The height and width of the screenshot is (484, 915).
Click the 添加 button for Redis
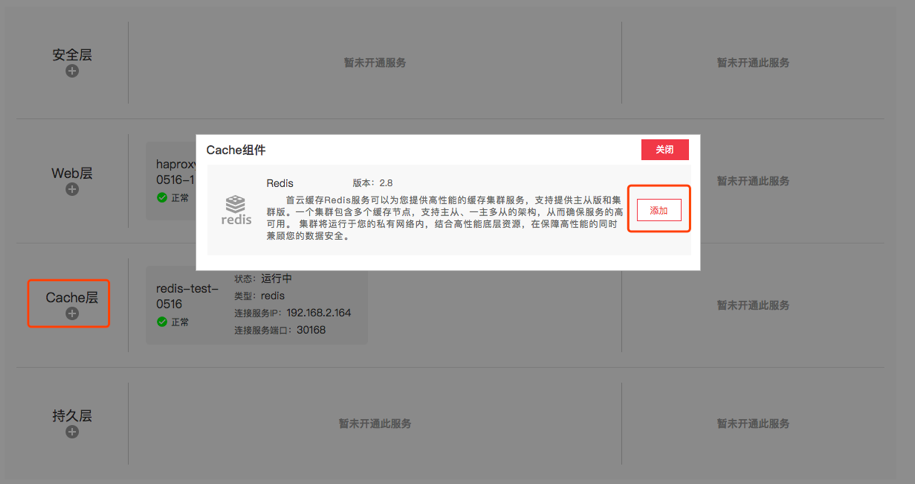click(659, 210)
